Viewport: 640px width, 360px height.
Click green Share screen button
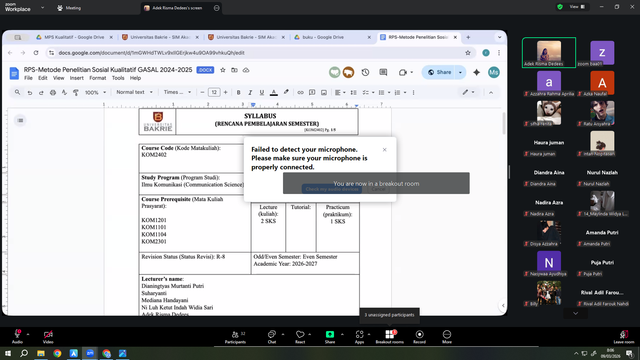click(x=330, y=336)
